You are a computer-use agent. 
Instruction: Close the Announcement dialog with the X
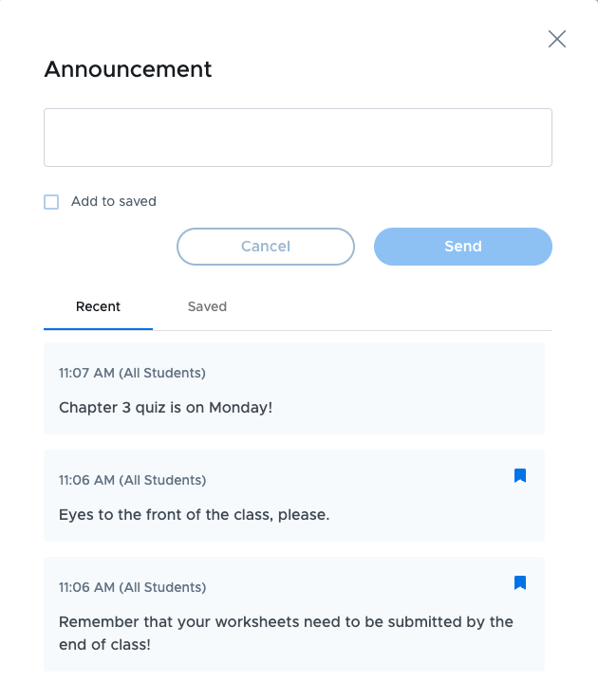(557, 39)
